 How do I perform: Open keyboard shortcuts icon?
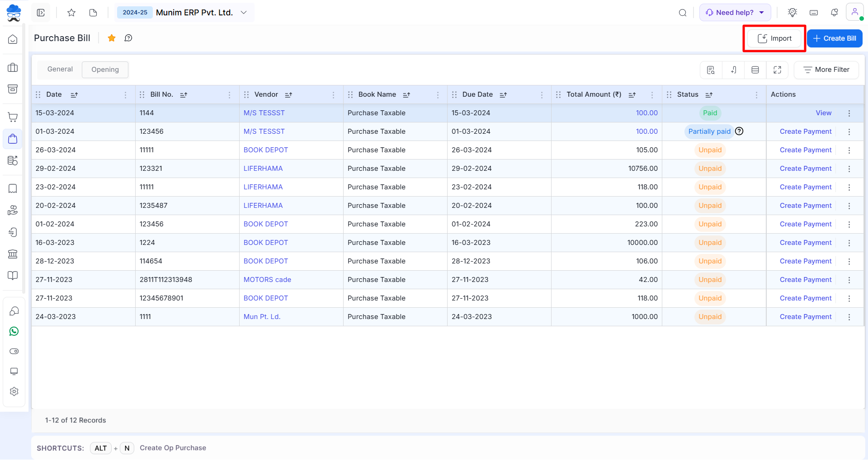coord(814,13)
